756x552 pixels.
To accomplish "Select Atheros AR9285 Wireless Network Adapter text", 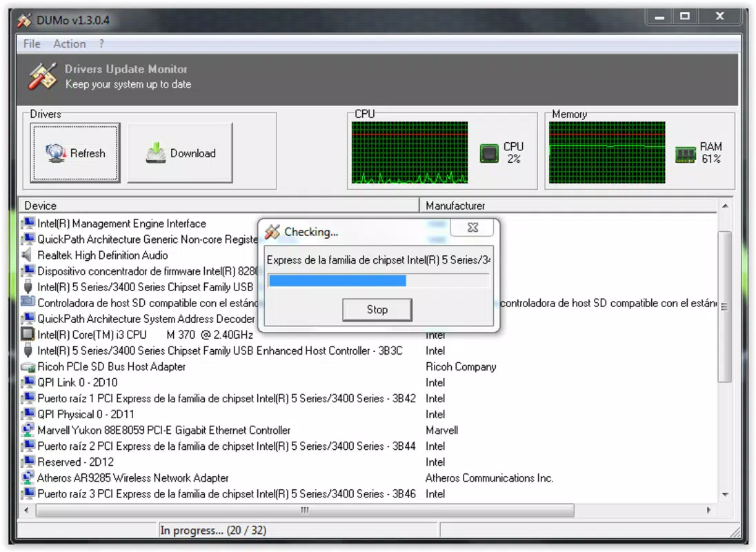I will click(133, 478).
